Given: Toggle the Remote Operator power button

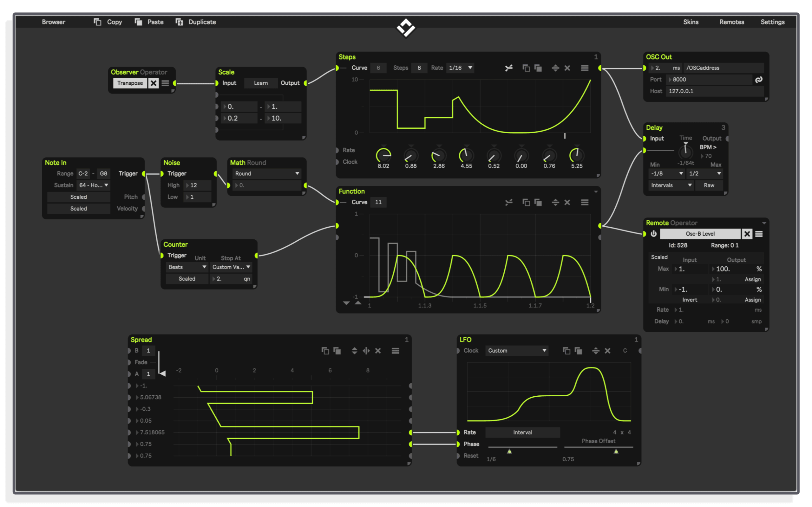Looking at the screenshot, I should (x=654, y=234).
